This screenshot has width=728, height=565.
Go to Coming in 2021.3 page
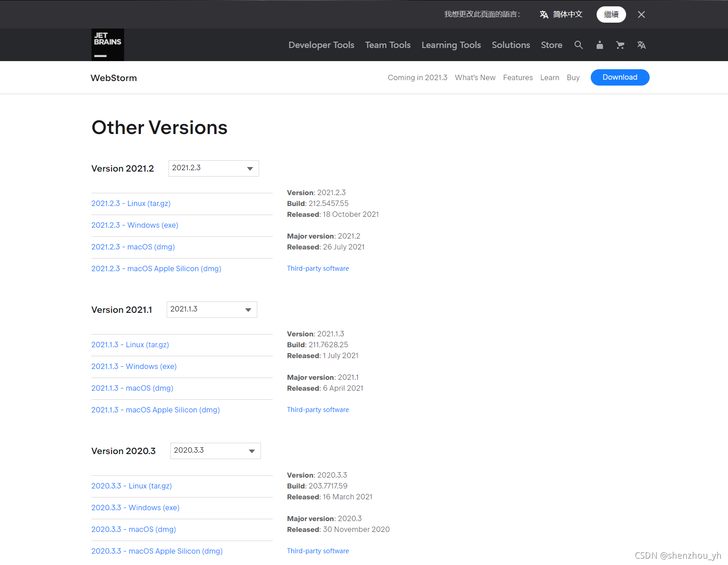[x=417, y=77]
